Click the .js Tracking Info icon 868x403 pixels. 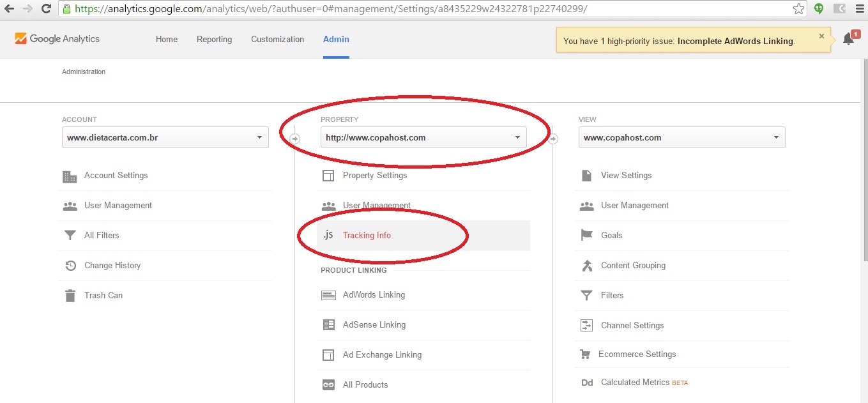[328, 234]
